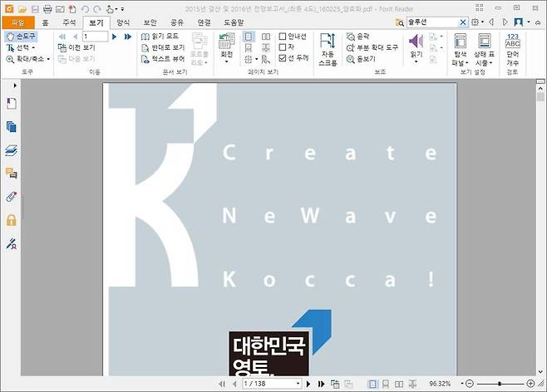Click the 반대로 보기 button
This screenshot has width=547, height=392.
click(163, 47)
